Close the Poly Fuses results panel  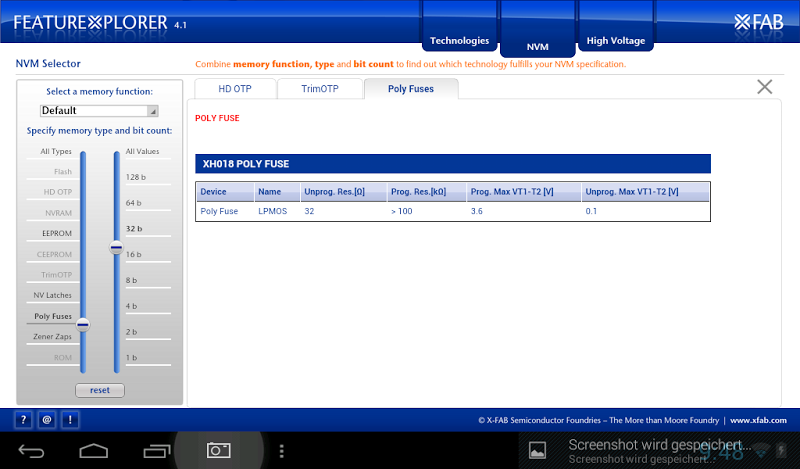click(764, 87)
